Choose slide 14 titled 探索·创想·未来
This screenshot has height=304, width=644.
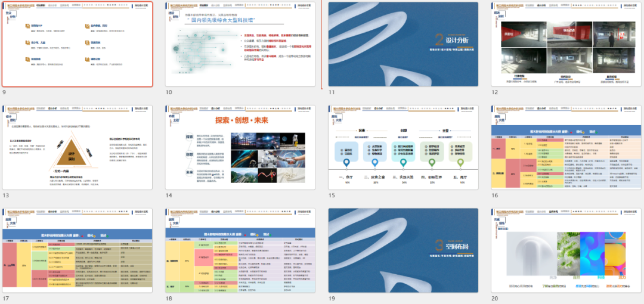[240, 147]
